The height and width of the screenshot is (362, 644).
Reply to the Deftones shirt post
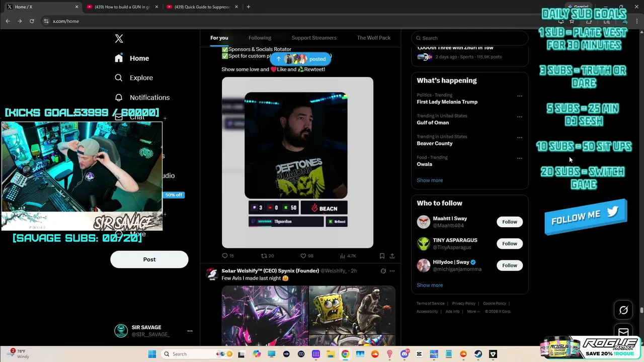(228, 256)
